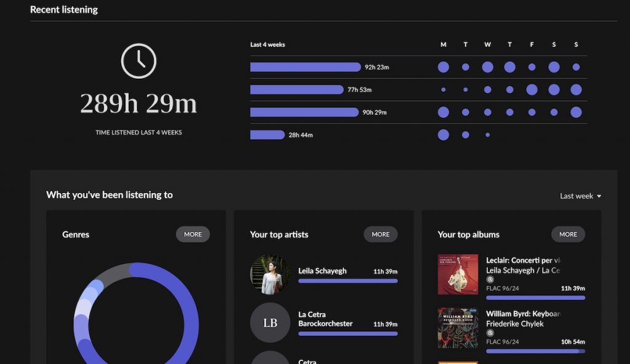This screenshot has width=630, height=364.
Task: Open Leila Schayegh artist photo
Action: [270, 274]
